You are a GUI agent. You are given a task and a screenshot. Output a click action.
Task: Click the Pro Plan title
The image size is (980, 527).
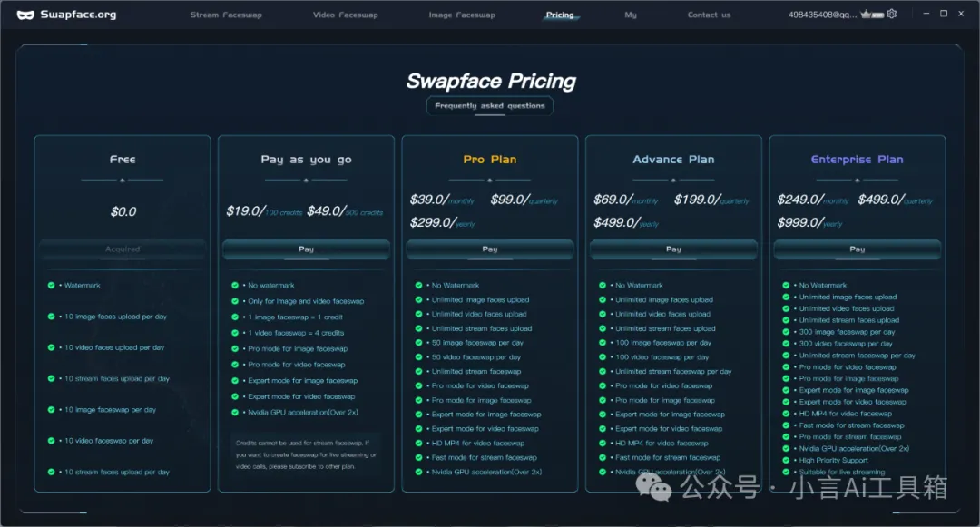(490, 160)
